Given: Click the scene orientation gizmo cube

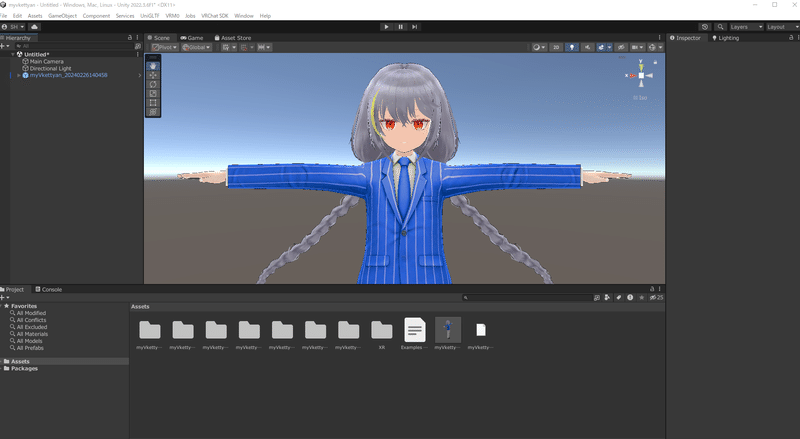Looking at the screenshot, I should coord(641,76).
